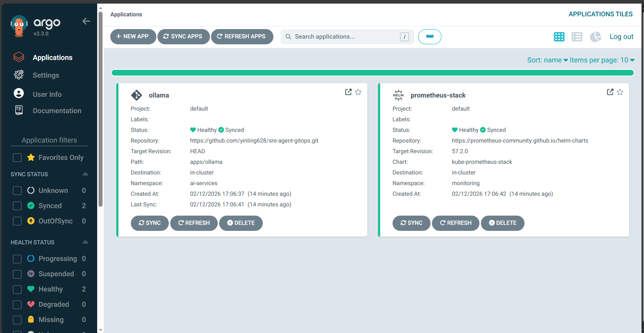
Task: Click the Documentation book icon
Action: pyautogui.click(x=19, y=110)
